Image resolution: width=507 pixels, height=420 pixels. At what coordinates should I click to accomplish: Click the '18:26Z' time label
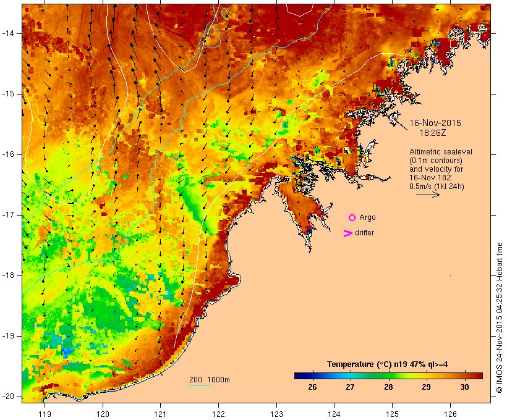[x=433, y=133]
